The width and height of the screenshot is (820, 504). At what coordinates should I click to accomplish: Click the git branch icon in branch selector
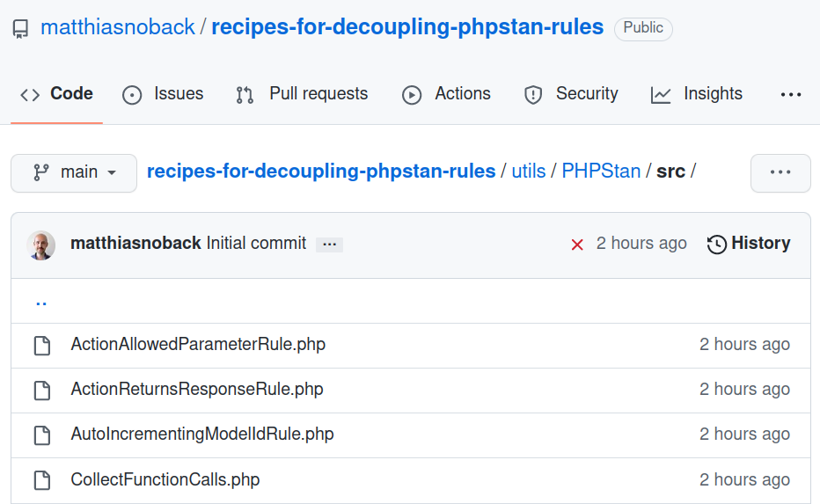[40, 172]
